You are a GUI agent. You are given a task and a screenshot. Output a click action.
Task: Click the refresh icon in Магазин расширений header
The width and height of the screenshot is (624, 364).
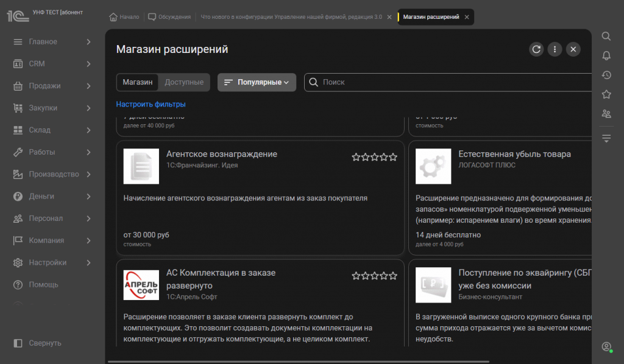click(536, 49)
